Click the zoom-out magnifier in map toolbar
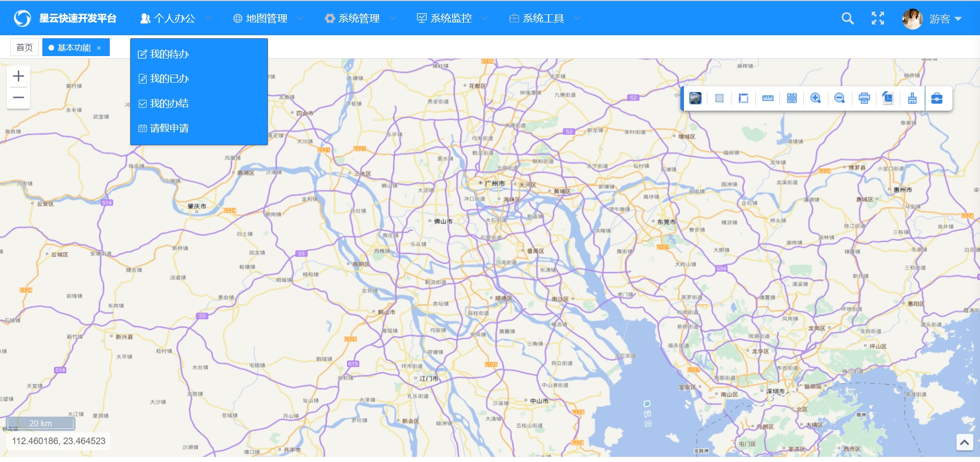This screenshot has width=980, height=462. pos(839,98)
